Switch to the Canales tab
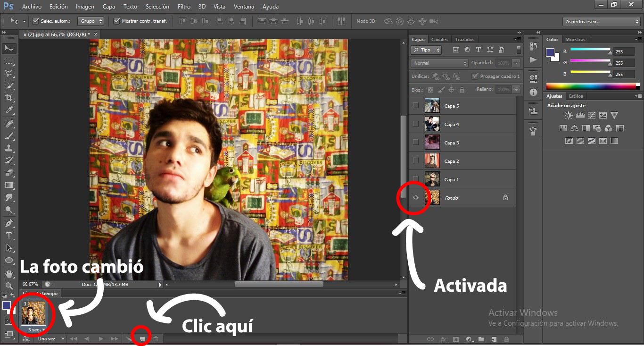This screenshot has width=644, height=346. click(439, 40)
